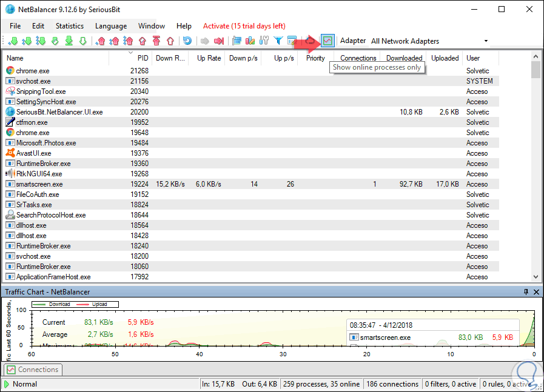Toggle Show online processes only button

pyautogui.click(x=327, y=41)
